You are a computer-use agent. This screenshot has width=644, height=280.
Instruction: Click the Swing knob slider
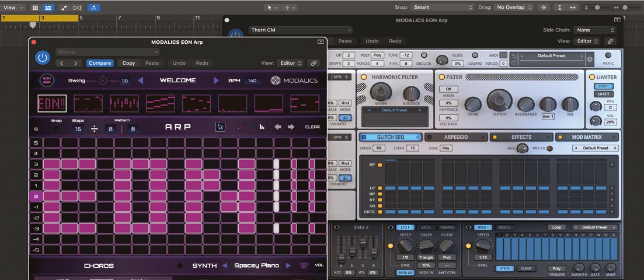[x=103, y=81]
